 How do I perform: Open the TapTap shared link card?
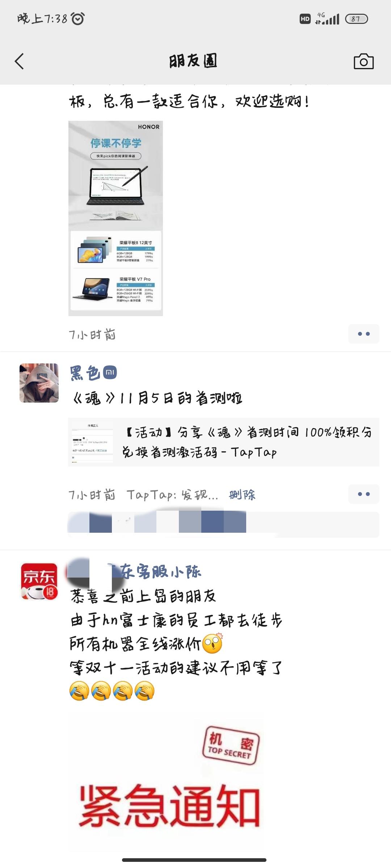coord(224,442)
